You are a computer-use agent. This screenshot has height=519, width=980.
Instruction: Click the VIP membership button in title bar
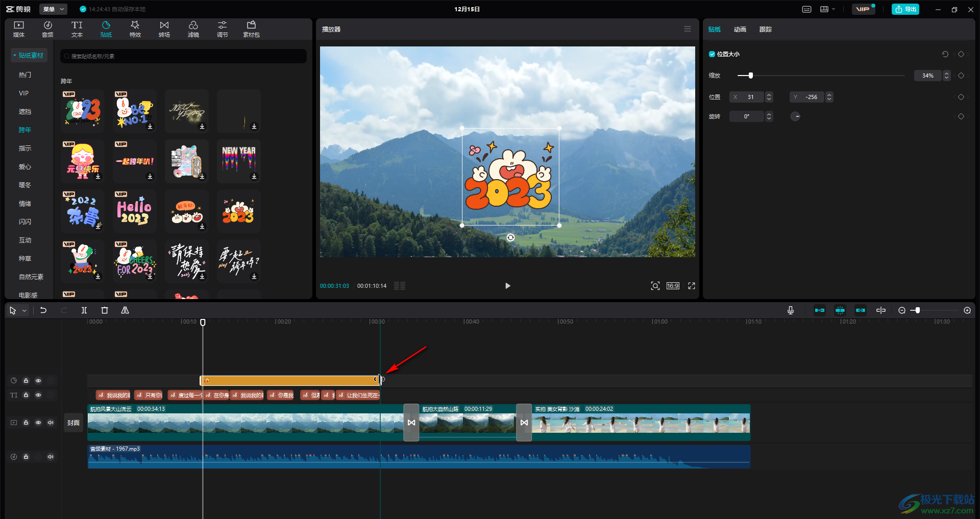863,9
